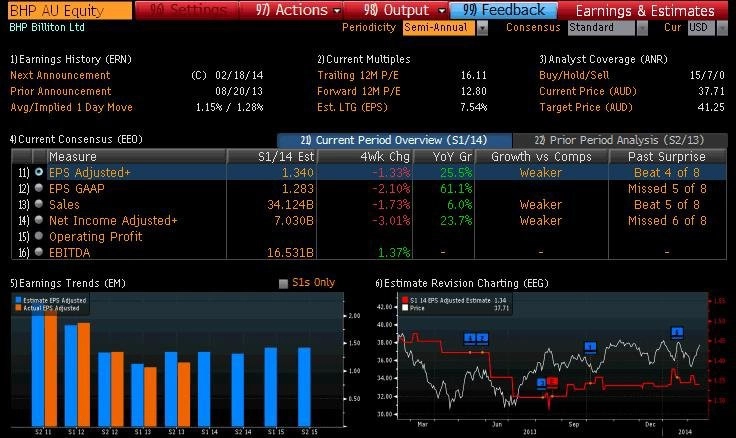Select the Sales radio button
The height and width of the screenshot is (438, 736).
click(39, 204)
